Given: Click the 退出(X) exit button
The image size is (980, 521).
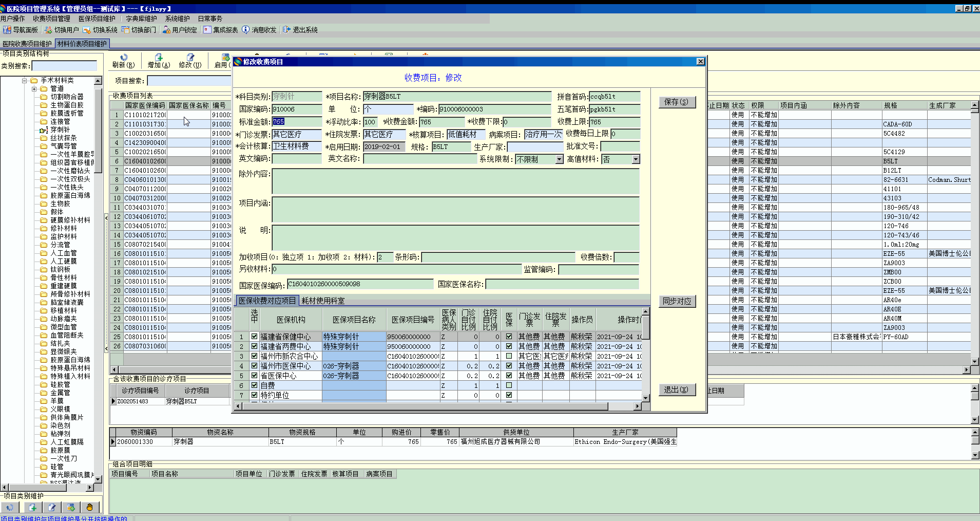Looking at the screenshot, I should point(677,389).
